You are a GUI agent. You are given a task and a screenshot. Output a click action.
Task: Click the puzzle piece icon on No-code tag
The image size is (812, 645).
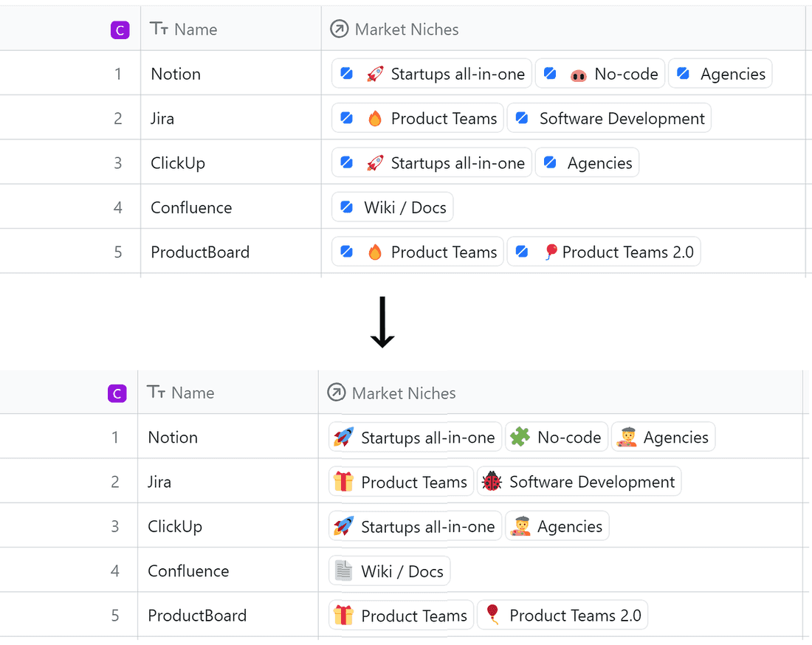tap(519, 438)
